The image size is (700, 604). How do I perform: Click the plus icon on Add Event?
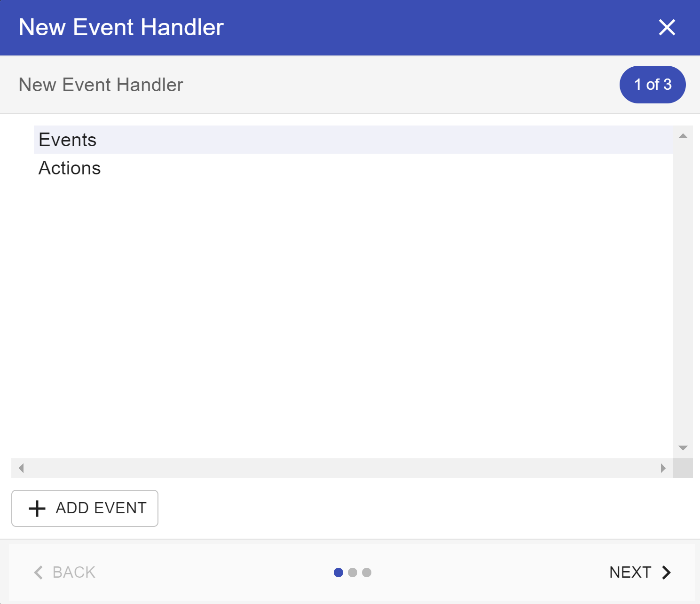(37, 508)
